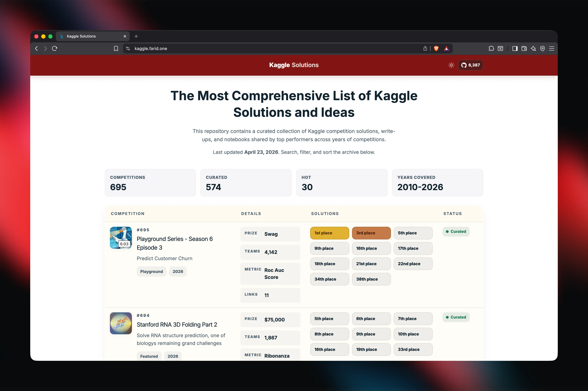Toggle the browser sidebar panel icon
Image resolution: width=588 pixels, height=391 pixels.
pyautogui.click(x=515, y=48)
